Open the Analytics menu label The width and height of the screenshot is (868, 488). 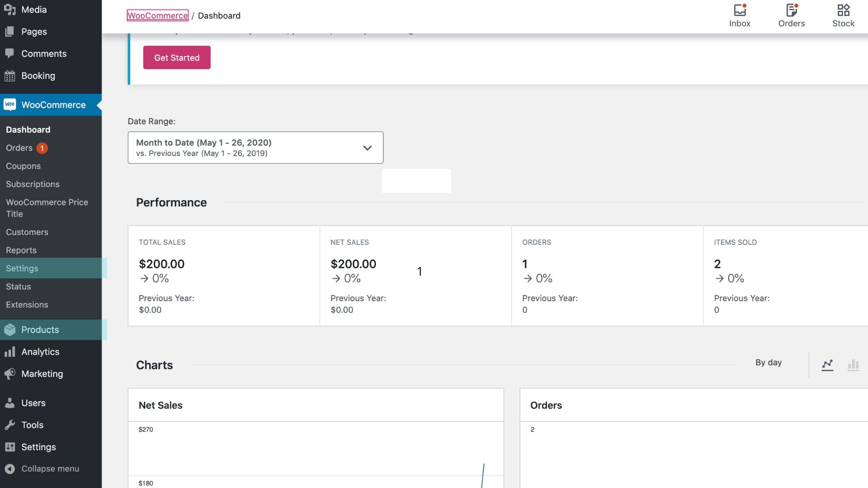[x=40, y=352]
